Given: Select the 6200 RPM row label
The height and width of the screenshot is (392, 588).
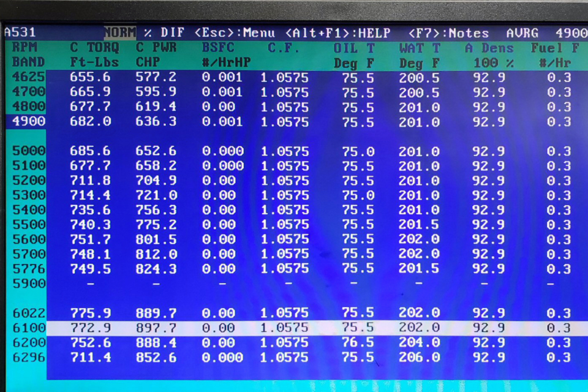Looking at the screenshot, I should point(29,342).
